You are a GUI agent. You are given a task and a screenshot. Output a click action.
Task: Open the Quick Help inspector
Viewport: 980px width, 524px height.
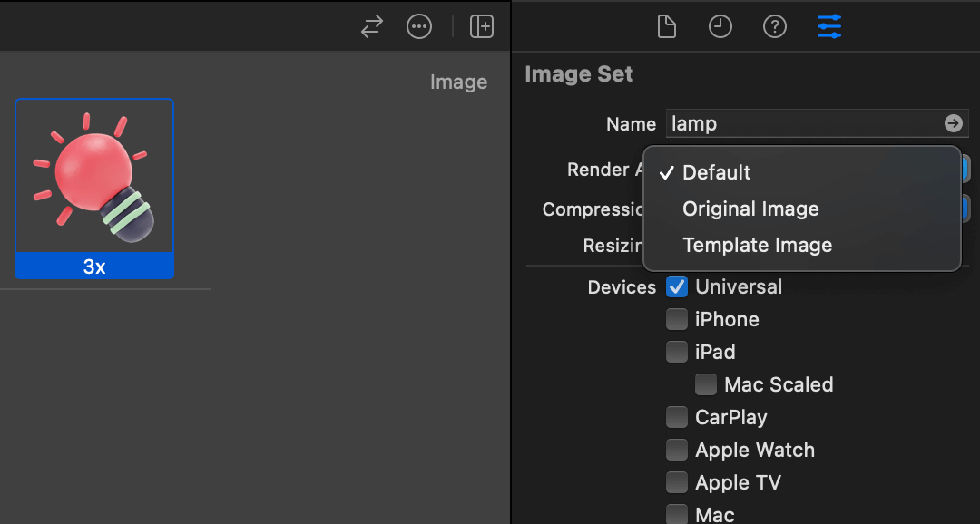774,27
